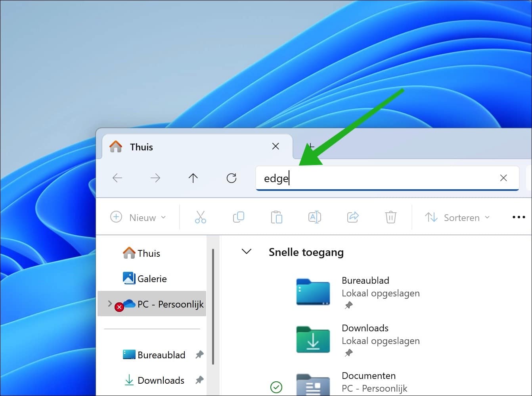Click the Rename icon on the toolbar
532x396 pixels.
point(314,217)
